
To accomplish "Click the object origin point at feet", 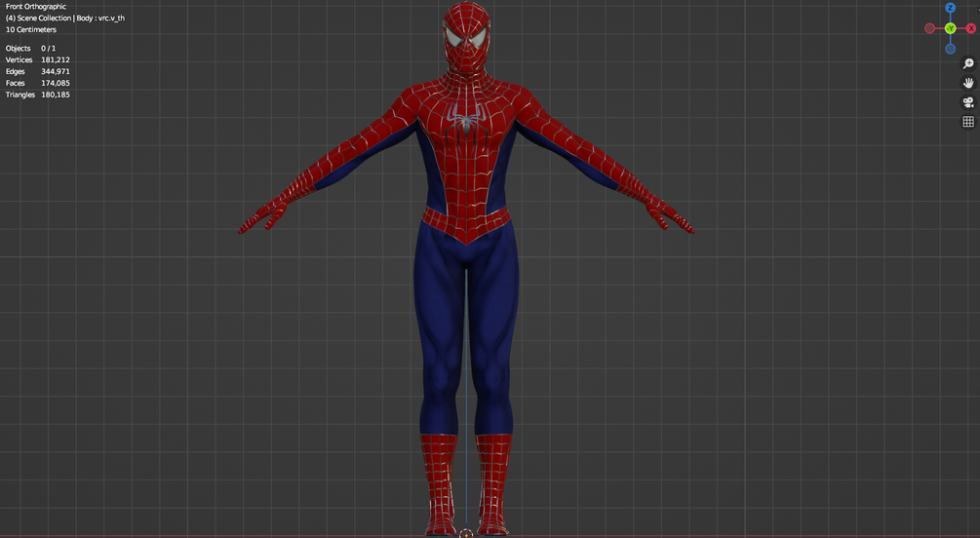I will pyautogui.click(x=466, y=534).
